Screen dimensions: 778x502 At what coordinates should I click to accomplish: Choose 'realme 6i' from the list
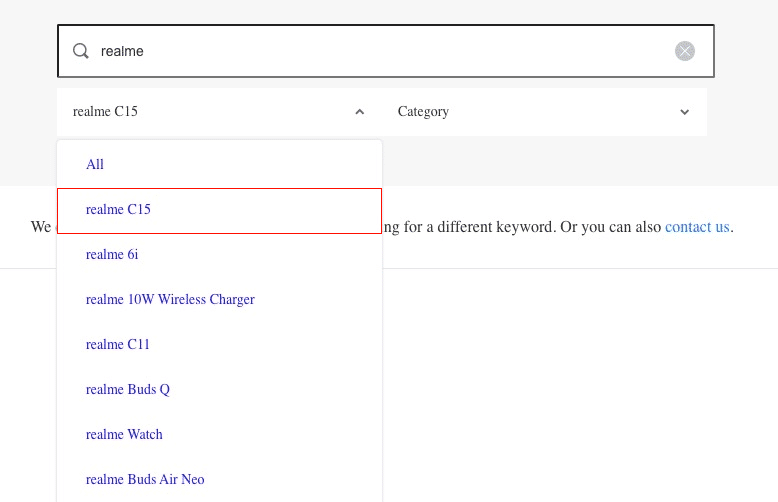[219, 254]
